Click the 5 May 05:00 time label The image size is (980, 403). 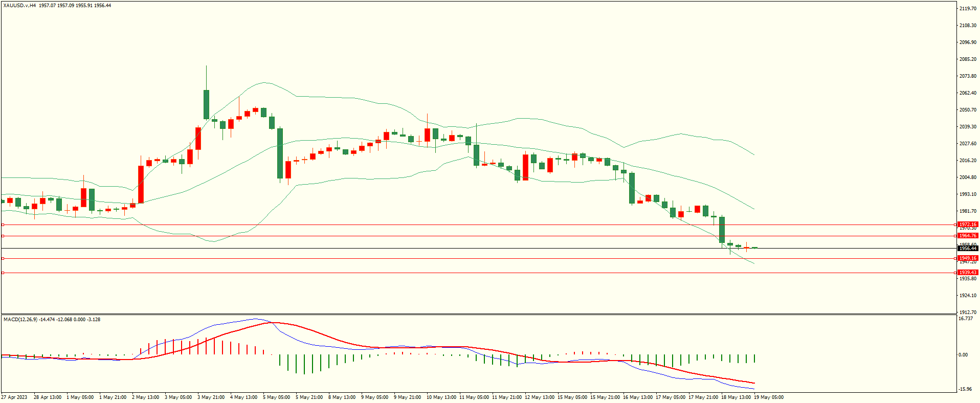point(277,397)
